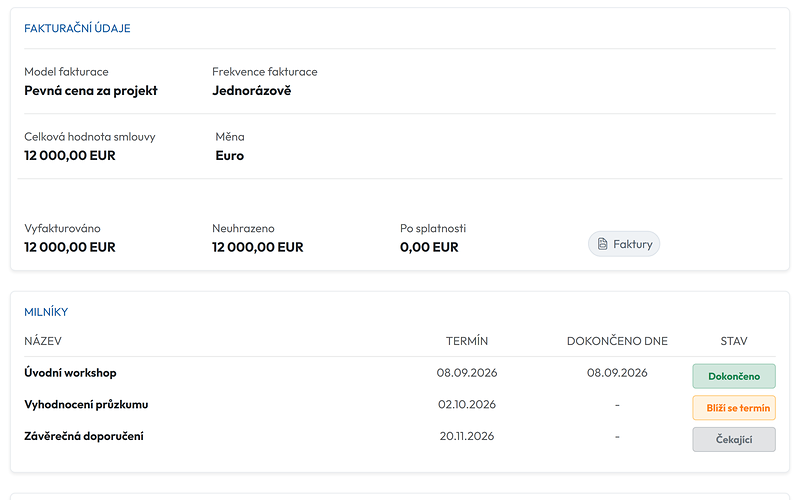This screenshot has width=800, height=500.
Task: Select the Úvodní workshop milestone
Action: click(x=70, y=373)
